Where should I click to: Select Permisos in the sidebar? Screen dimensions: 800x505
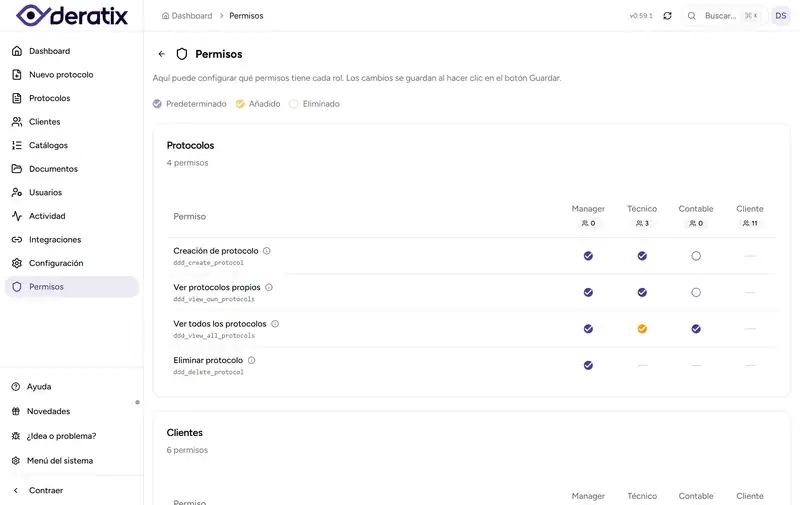tap(72, 287)
